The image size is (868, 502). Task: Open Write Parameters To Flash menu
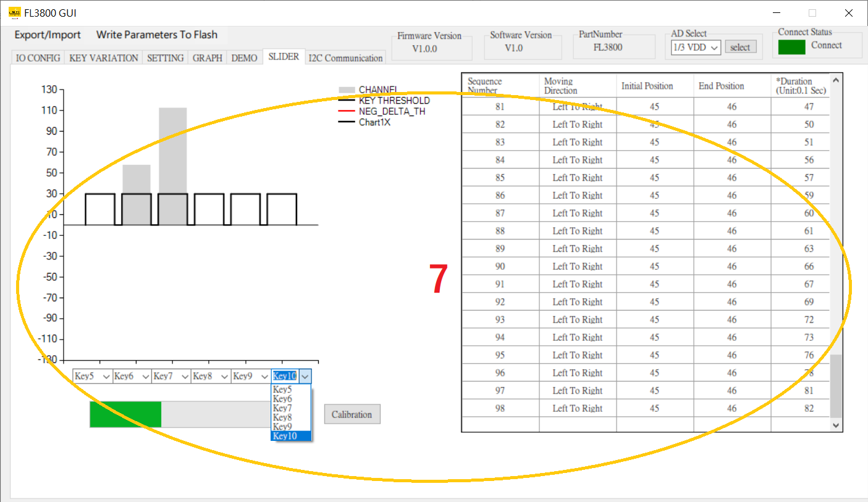click(x=157, y=35)
